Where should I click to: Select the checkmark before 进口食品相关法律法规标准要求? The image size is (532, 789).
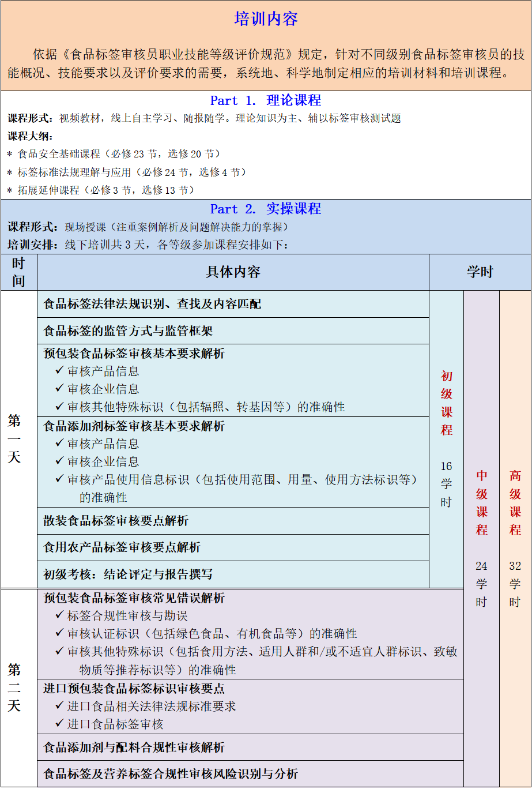pos(59,705)
